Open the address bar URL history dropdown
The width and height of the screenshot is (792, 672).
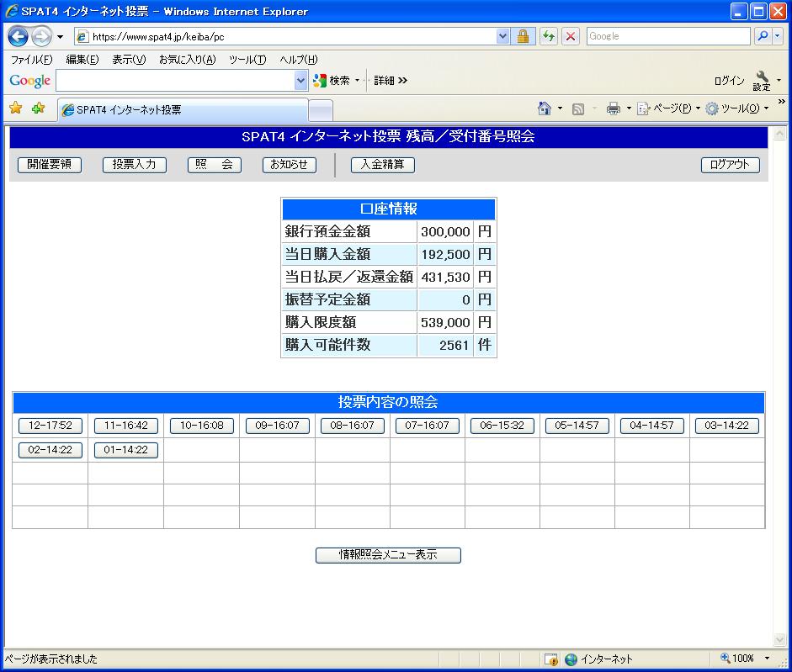click(x=502, y=36)
